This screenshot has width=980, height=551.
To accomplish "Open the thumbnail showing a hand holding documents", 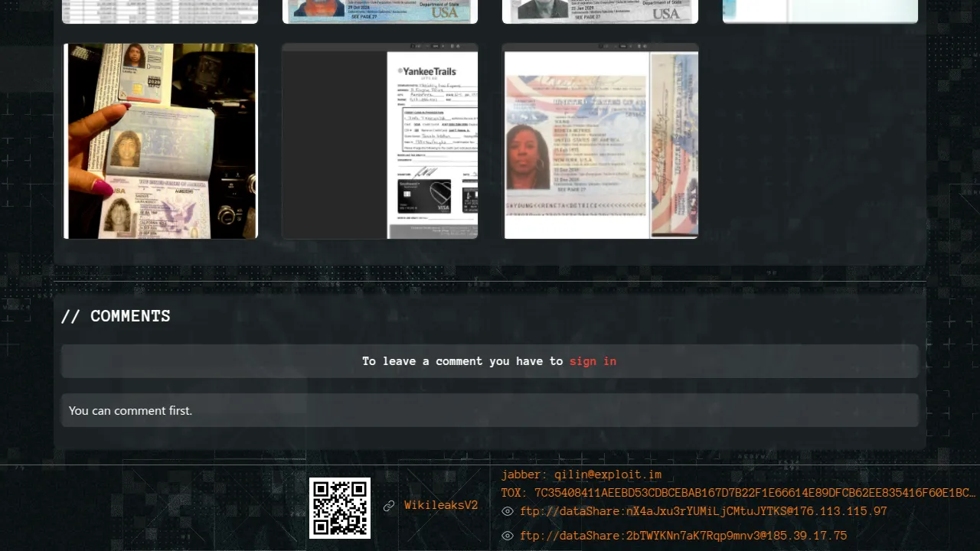I will coord(160,141).
